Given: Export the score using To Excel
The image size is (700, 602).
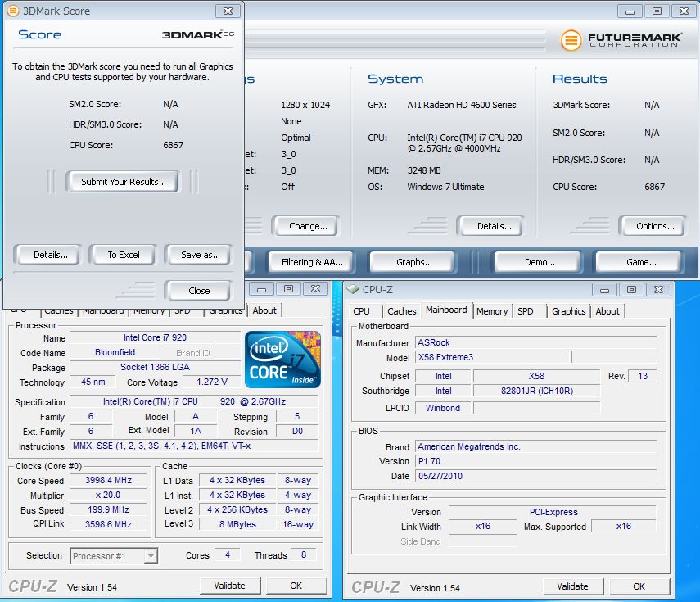Looking at the screenshot, I should 123,255.
